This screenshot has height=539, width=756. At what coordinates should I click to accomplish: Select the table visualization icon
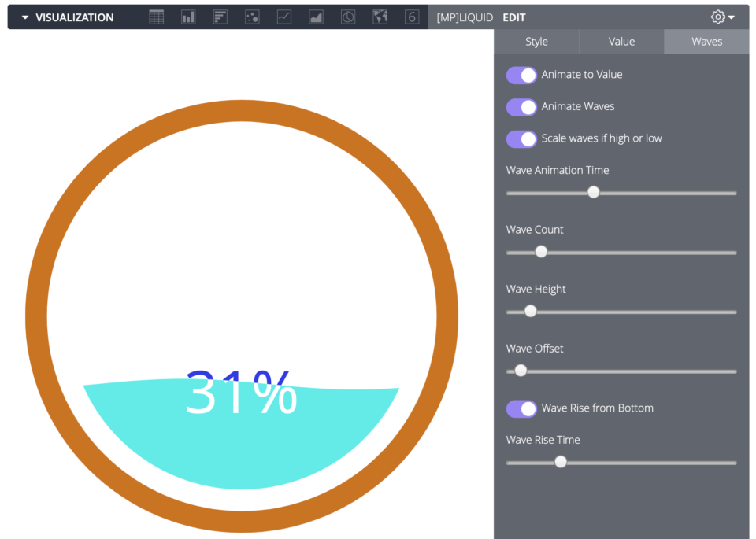(156, 17)
